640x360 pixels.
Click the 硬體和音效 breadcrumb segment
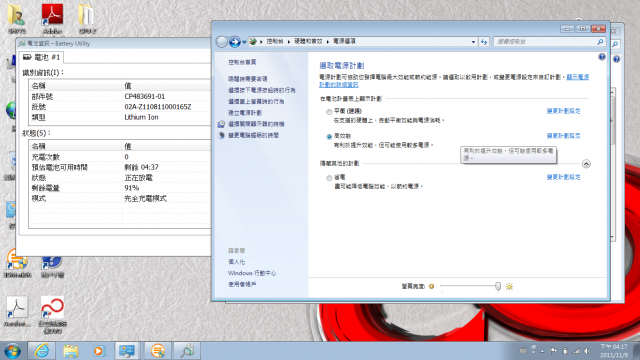(308, 41)
